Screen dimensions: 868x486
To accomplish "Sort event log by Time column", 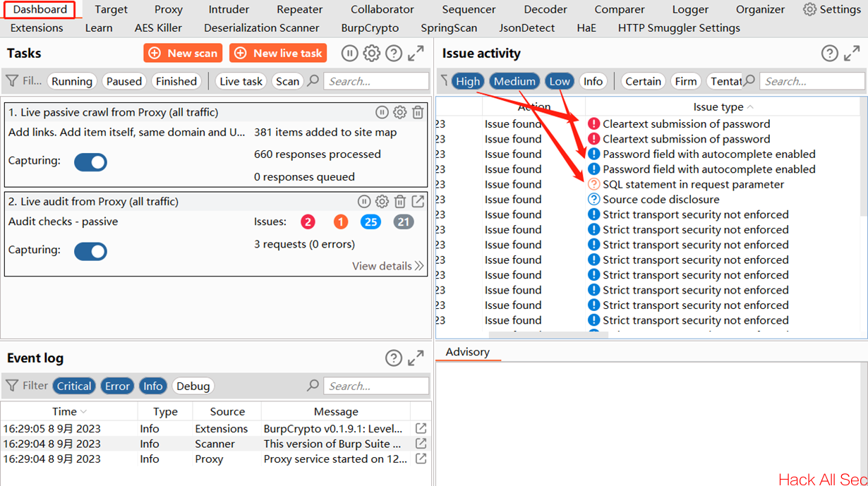I will 68,411.
